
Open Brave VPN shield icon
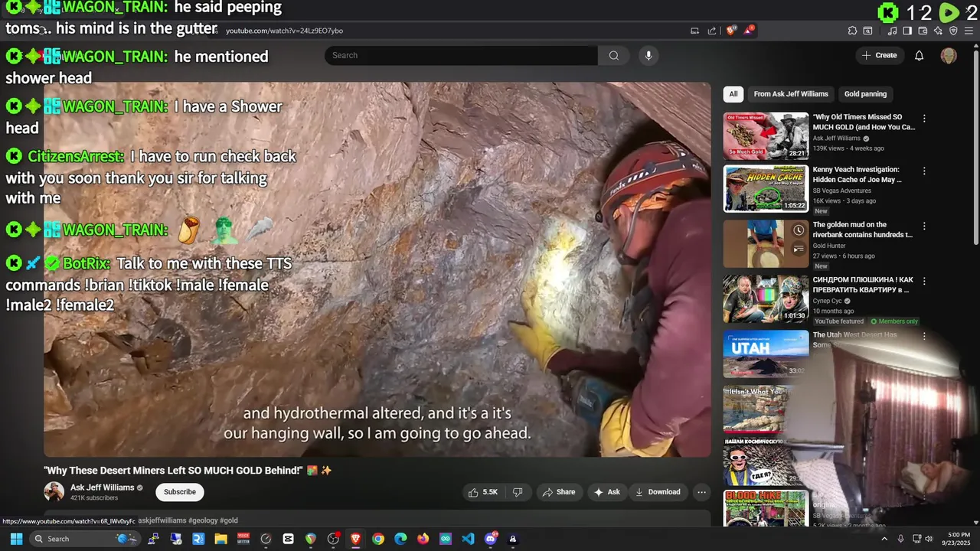pos(953,31)
